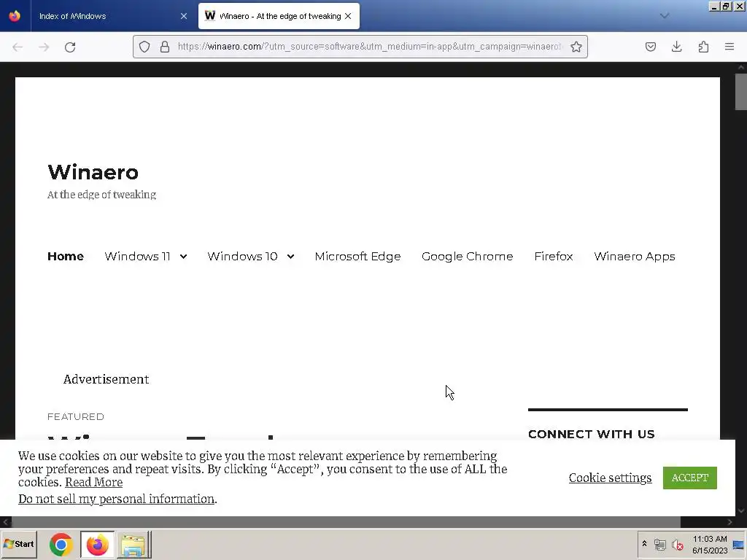Go back to the previous page
Image resolution: width=747 pixels, height=560 pixels.
(x=18, y=47)
